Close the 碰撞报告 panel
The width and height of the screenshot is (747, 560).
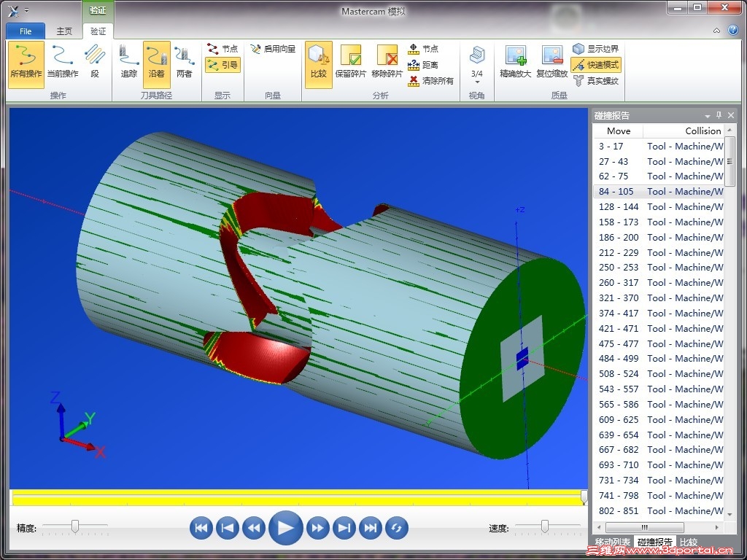731,115
